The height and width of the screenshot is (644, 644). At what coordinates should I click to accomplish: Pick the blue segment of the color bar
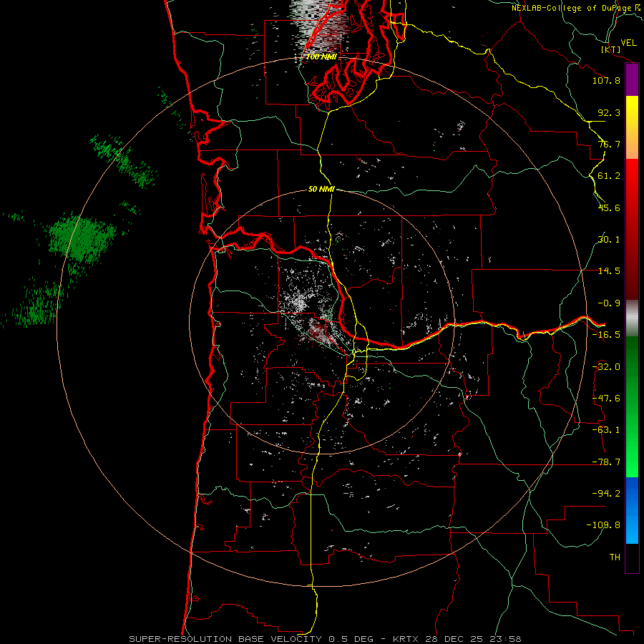point(632,510)
